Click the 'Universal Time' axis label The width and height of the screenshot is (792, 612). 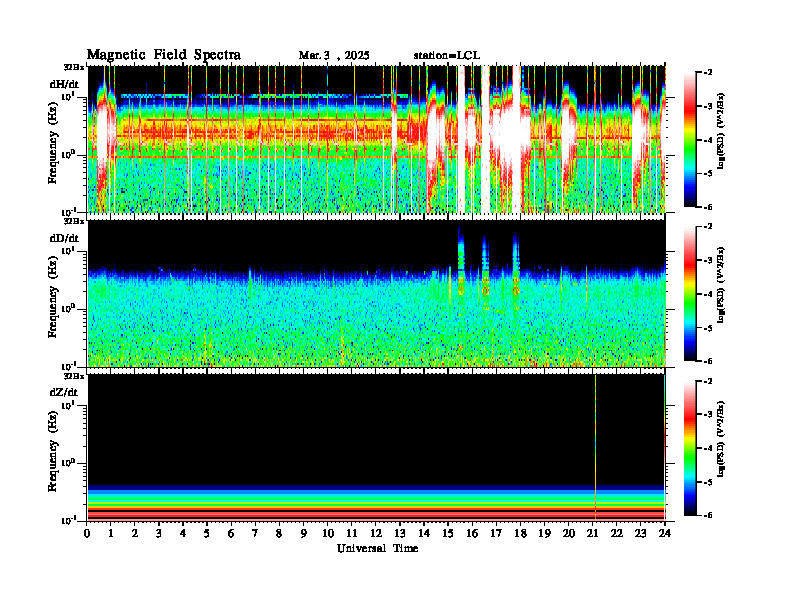point(378,548)
